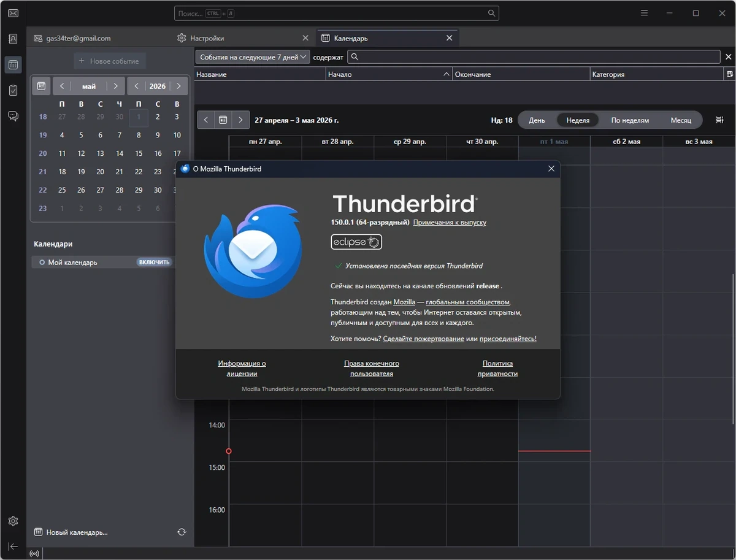Go to previous year in mini calendar
Screen dimensions: 736x560
[136, 86]
